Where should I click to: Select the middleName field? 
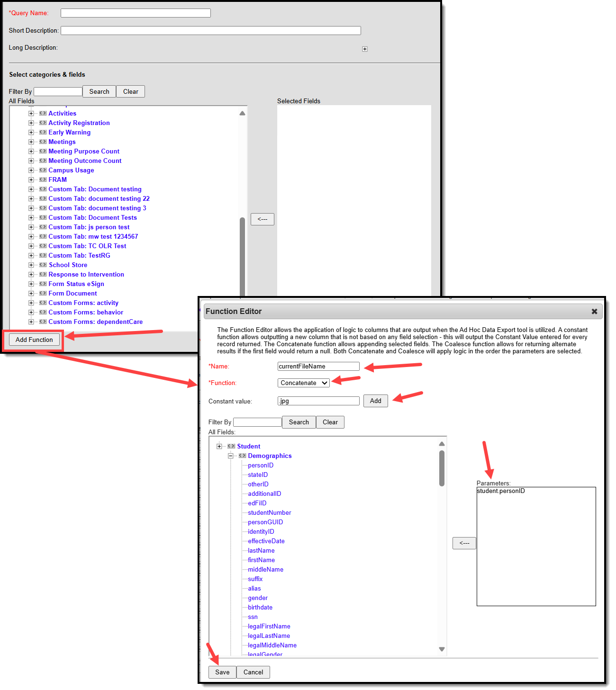tap(266, 569)
